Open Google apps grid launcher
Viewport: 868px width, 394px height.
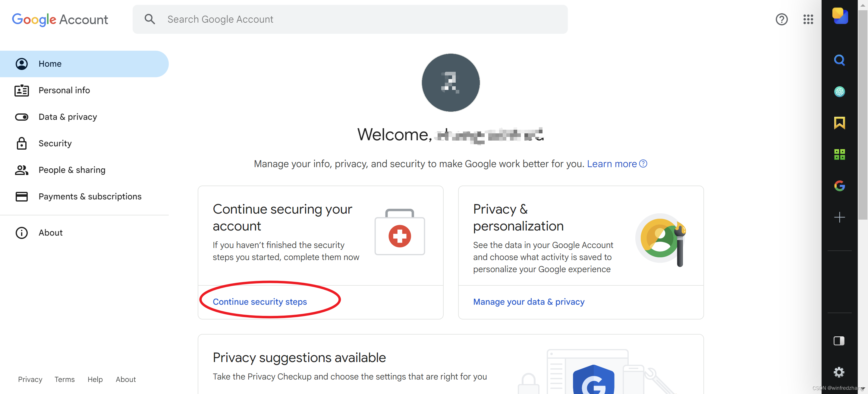[808, 19]
